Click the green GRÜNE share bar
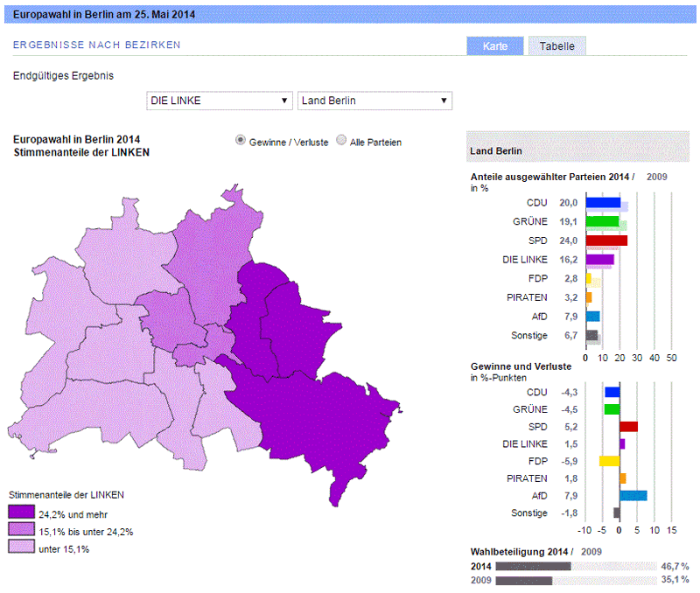Image resolution: width=700 pixels, height=593 pixels. [601, 222]
